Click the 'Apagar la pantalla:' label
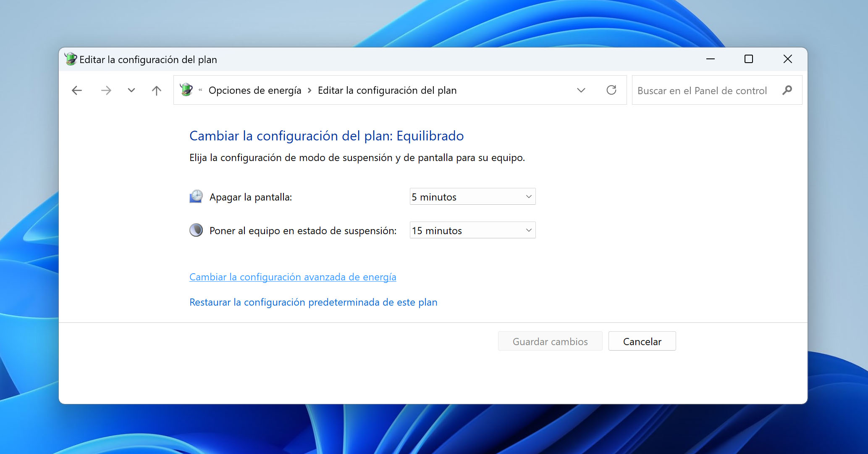This screenshot has width=868, height=454. (x=251, y=197)
